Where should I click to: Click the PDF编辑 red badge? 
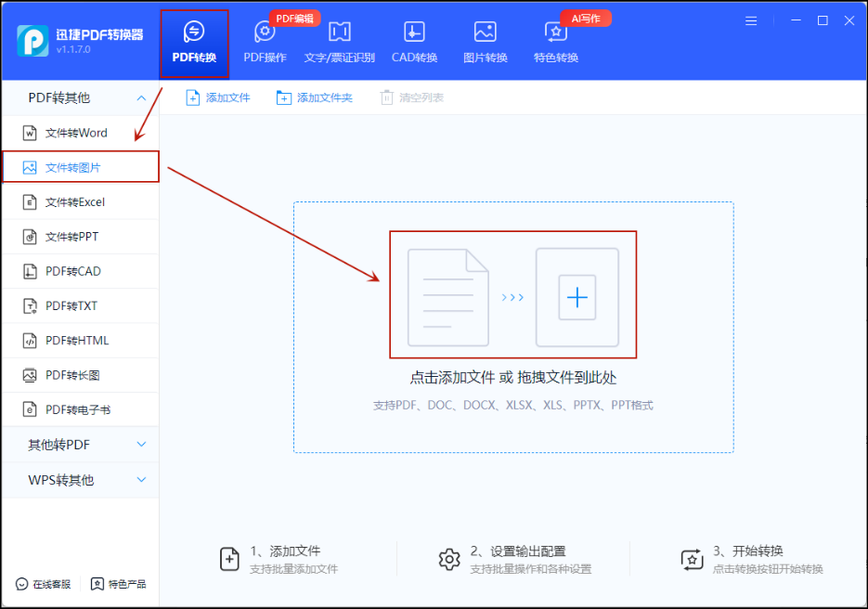pyautogui.click(x=294, y=19)
